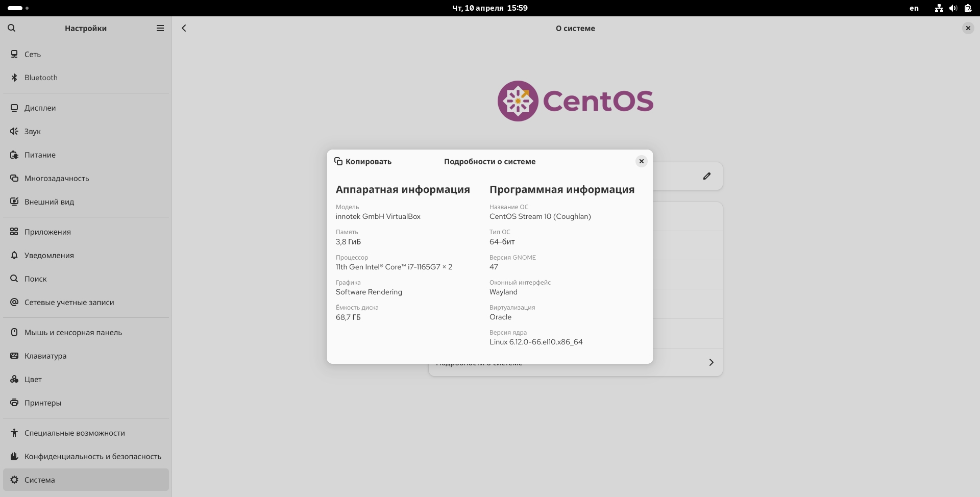980x497 pixels.
Task: Click the processor value '11th Gen Intel'
Action: click(394, 267)
